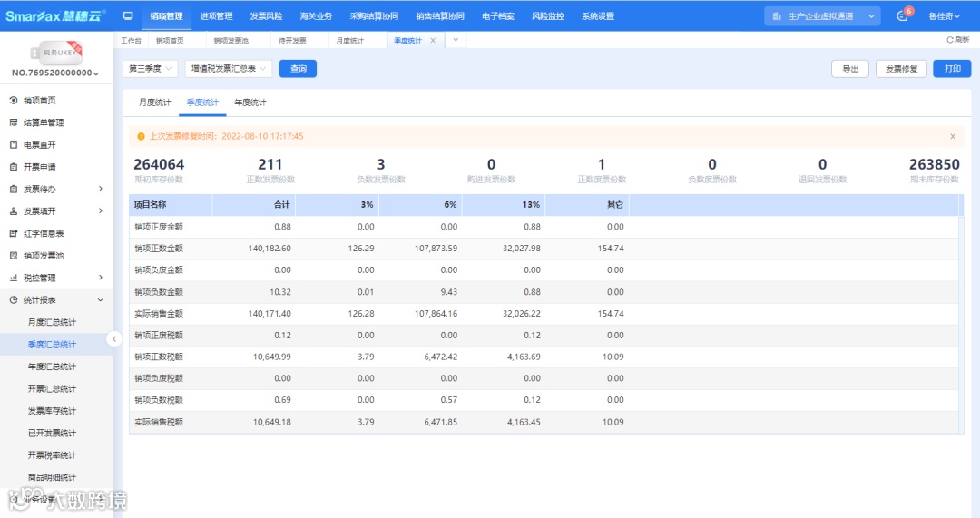
Task: Collapse the sidebar with the arrow handle
Action: pos(113,338)
